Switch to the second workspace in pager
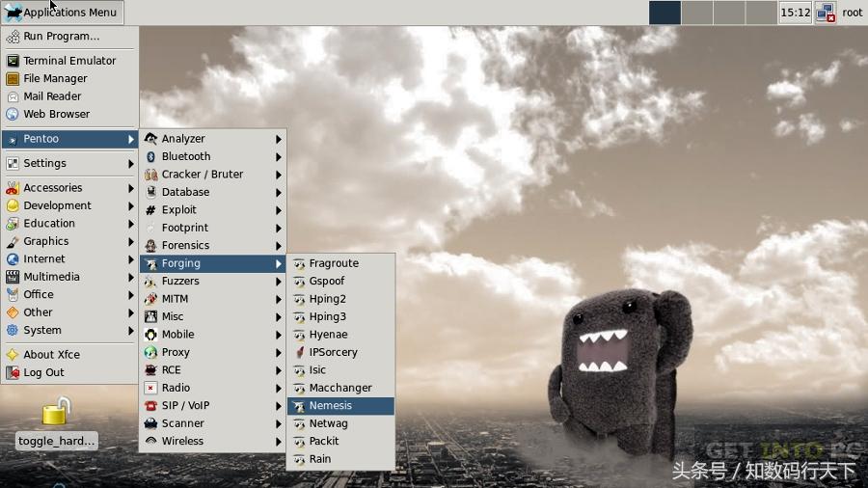The height and width of the screenshot is (488, 868). click(x=697, y=13)
